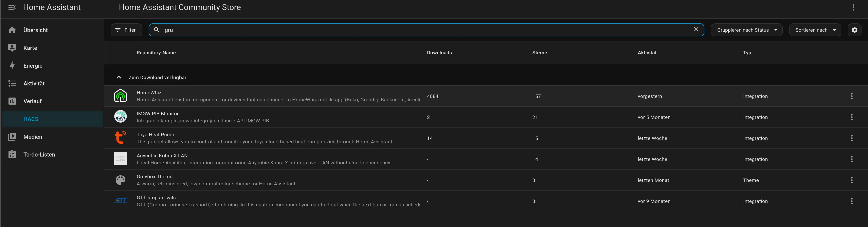Click the Aktivität list icon
Screen dimensions: 868x227
pyautogui.click(x=12, y=83)
